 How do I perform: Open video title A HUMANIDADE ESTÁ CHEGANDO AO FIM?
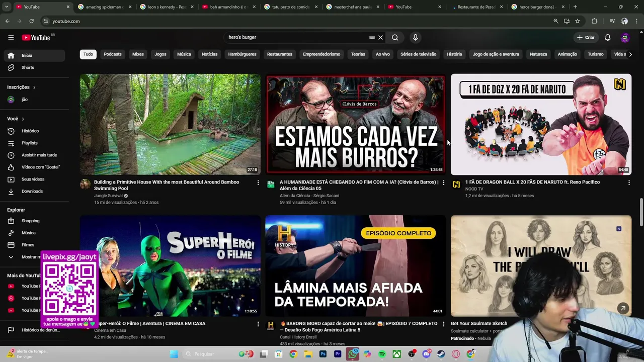click(x=359, y=185)
